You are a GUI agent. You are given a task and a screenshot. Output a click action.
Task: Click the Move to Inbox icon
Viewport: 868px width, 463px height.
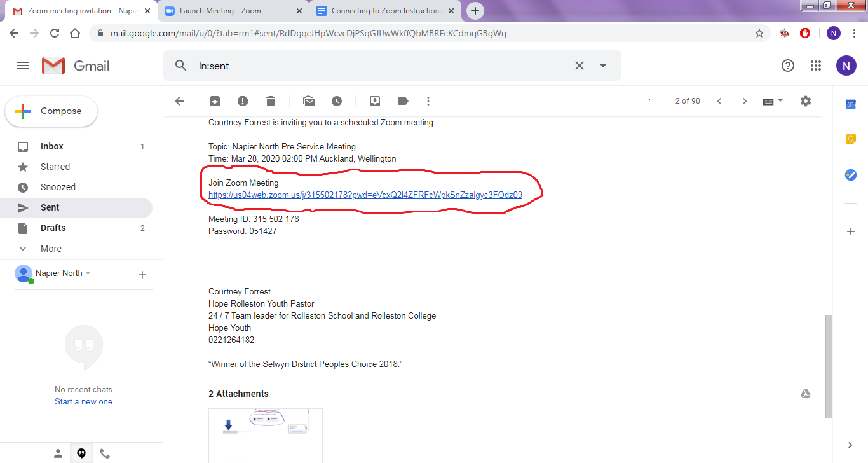[375, 101]
